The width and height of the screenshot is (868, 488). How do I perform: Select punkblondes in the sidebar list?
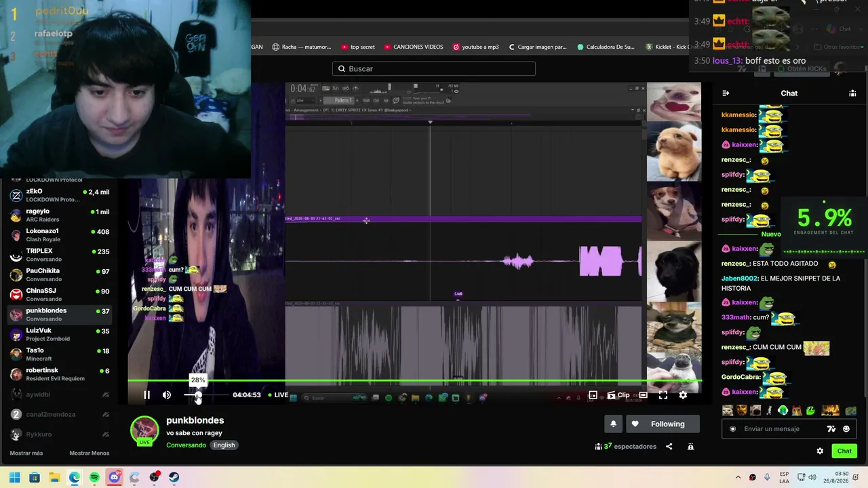[x=59, y=314]
